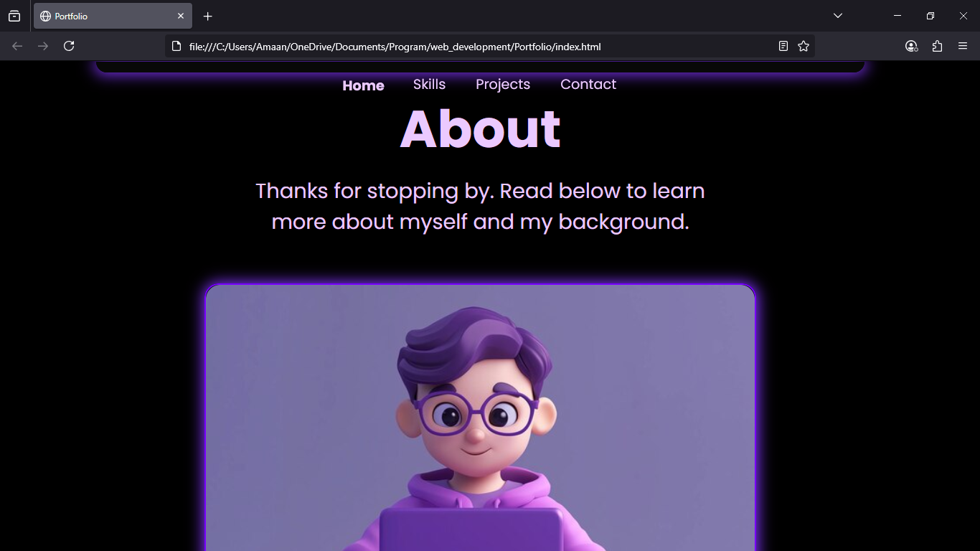Toggle reader view icon in address bar
The image size is (980, 551).
(x=783, y=46)
